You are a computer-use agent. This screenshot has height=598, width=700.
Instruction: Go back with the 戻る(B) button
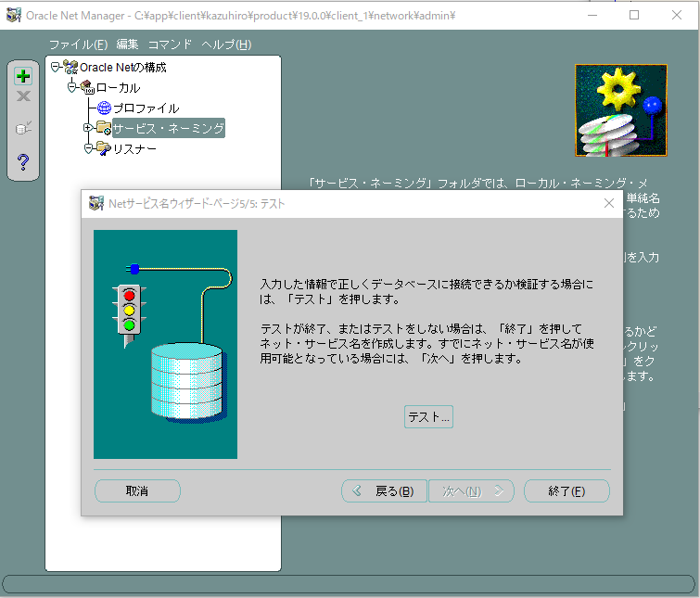pos(384,491)
